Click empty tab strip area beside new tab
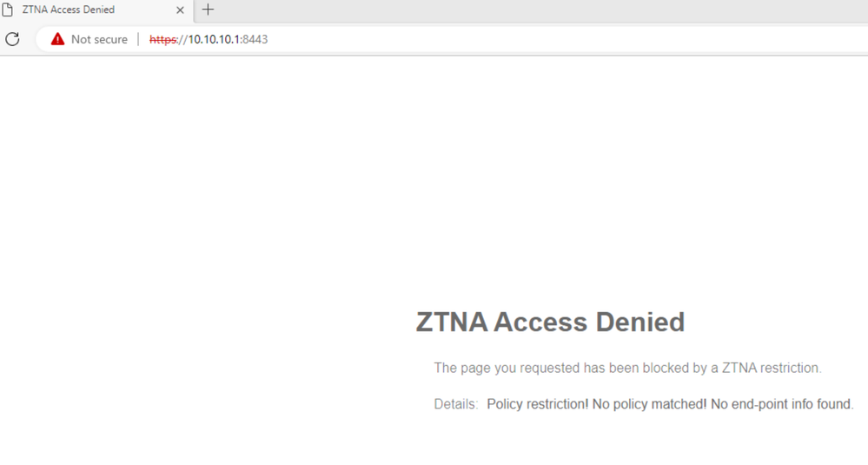 (x=521, y=10)
